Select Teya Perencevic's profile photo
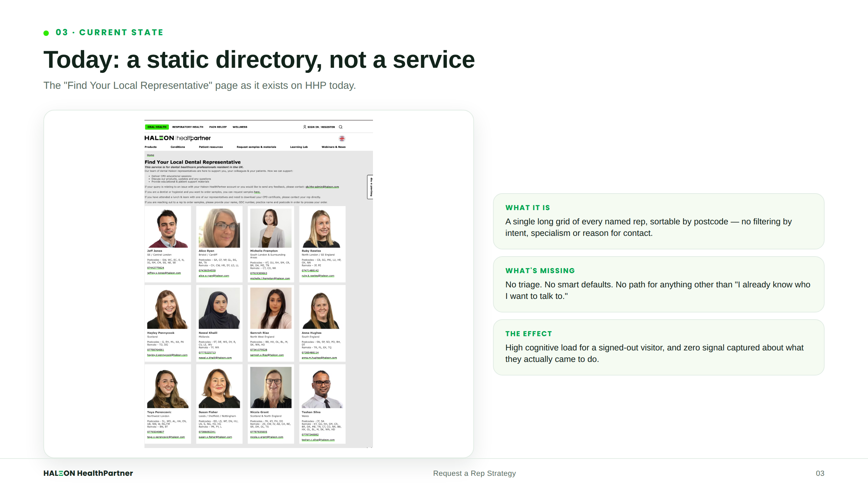868x488 pixels. click(168, 388)
